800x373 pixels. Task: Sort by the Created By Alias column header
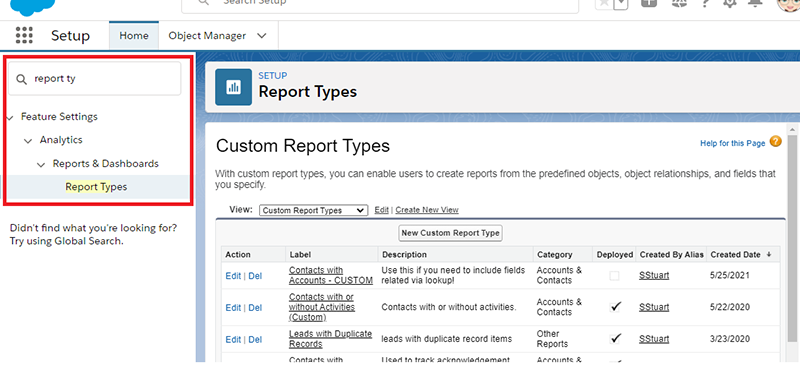(x=671, y=255)
